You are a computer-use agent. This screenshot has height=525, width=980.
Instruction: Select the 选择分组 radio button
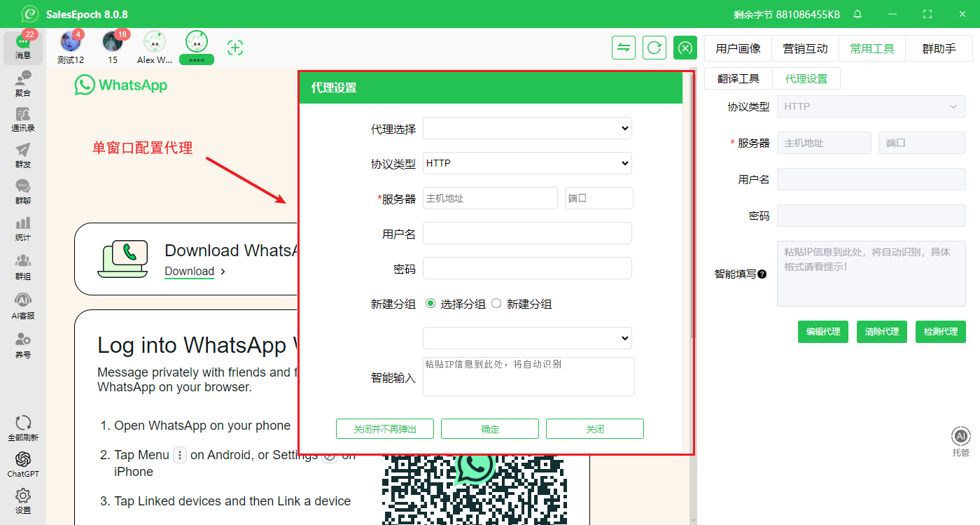[x=430, y=304]
